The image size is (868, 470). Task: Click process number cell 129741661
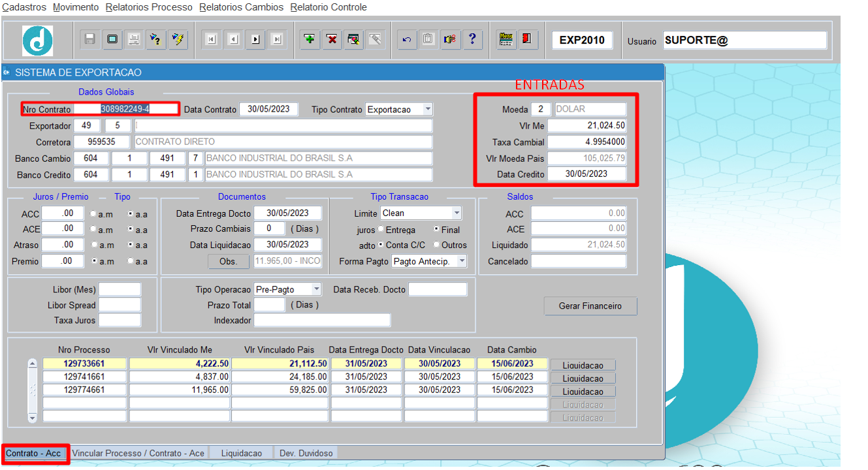(x=84, y=377)
